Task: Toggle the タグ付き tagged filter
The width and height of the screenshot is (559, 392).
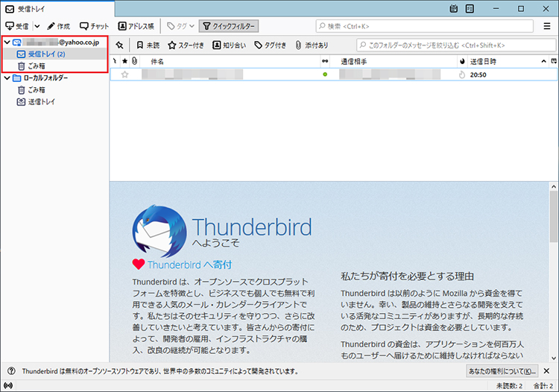Action: (x=271, y=45)
